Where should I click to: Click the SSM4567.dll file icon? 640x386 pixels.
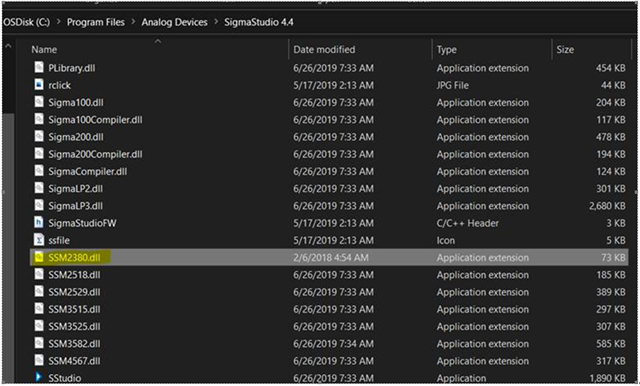tap(39, 361)
